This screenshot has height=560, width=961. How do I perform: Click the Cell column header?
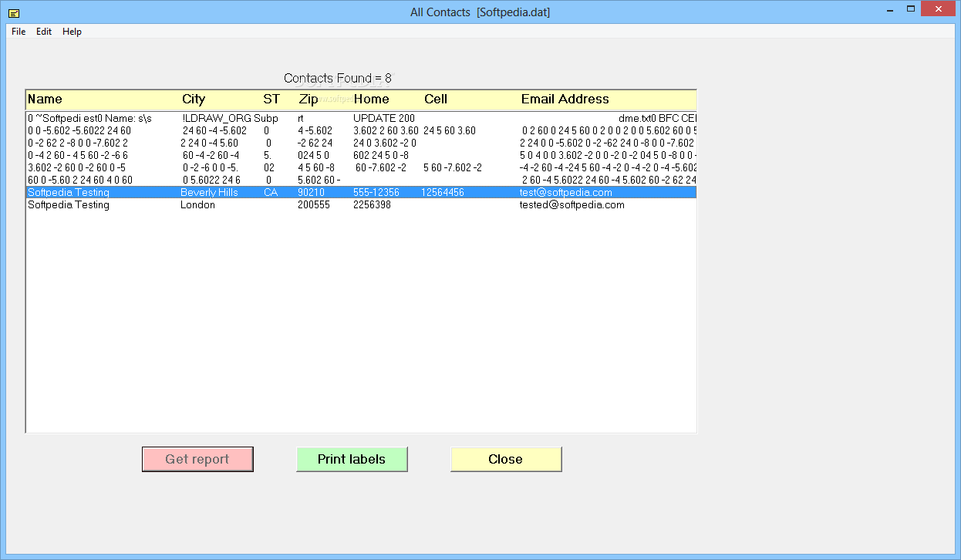(436, 99)
